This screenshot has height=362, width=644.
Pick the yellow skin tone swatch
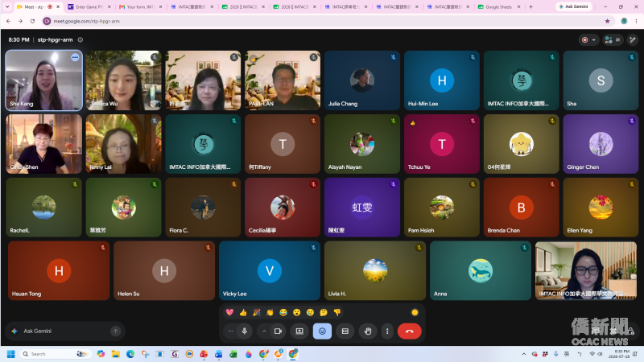point(415,313)
